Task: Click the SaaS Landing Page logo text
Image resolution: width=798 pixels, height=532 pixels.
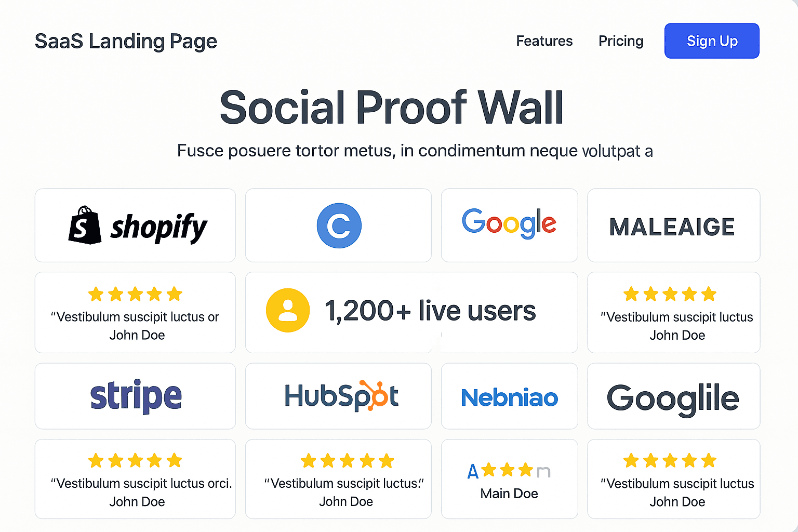Action: click(125, 41)
